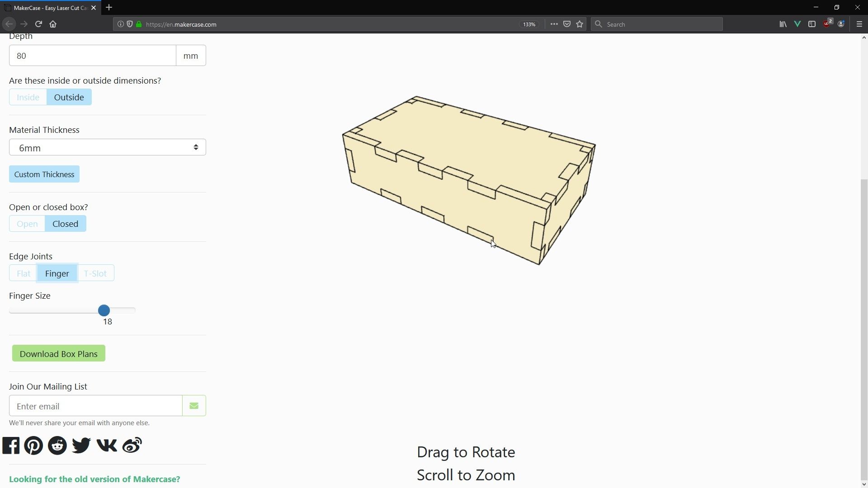Switch to the MakerCase browser tab

tap(49, 7)
